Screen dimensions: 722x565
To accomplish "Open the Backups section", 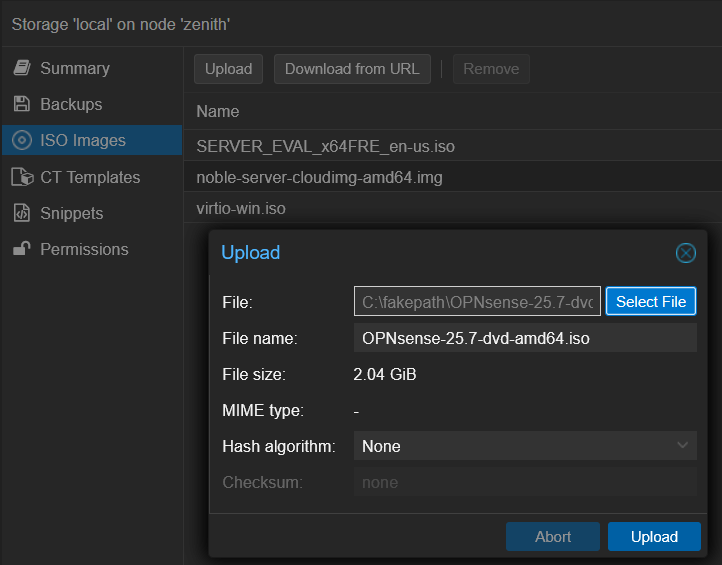I will click(x=71, y=104).
